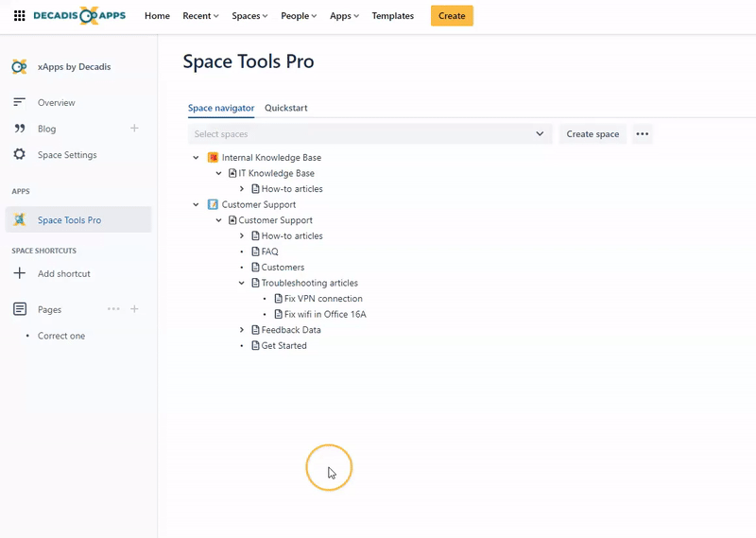This screenshot has width=756, height=538.
Task: Collapse the Customer Support space node
Action: point(196,204)
